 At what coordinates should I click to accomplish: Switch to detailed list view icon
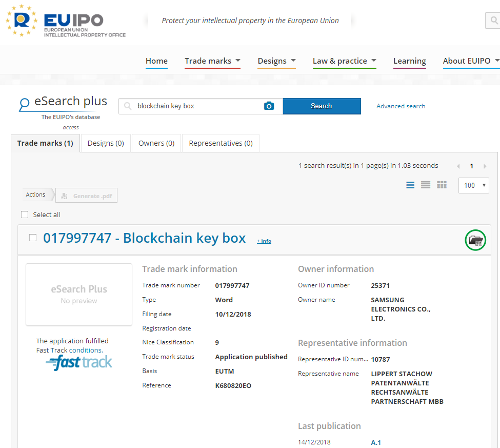(410, 185)
